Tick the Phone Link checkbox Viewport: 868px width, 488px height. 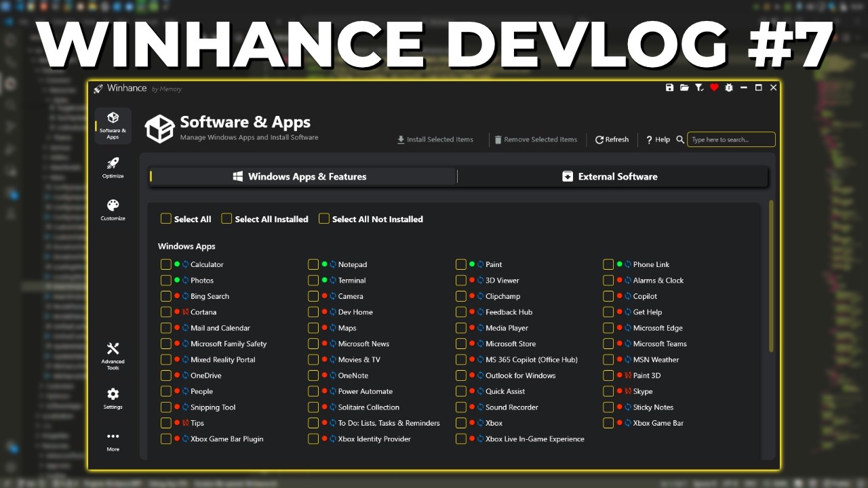pos(608,264)
